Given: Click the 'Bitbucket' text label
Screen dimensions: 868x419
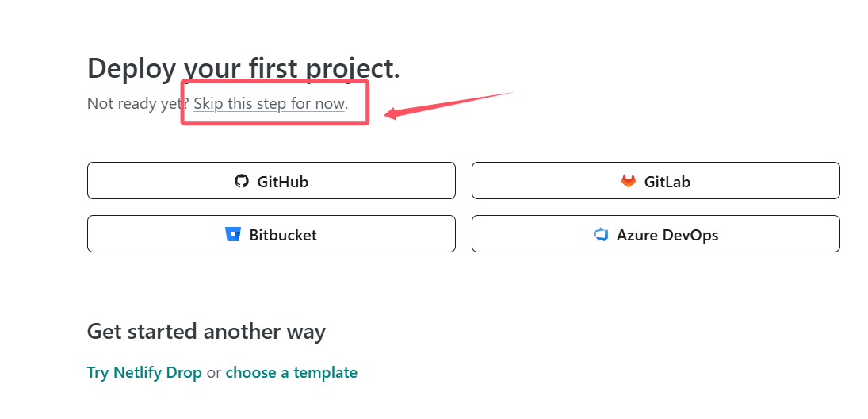Looking at the screenshot, I should point(283,235).
